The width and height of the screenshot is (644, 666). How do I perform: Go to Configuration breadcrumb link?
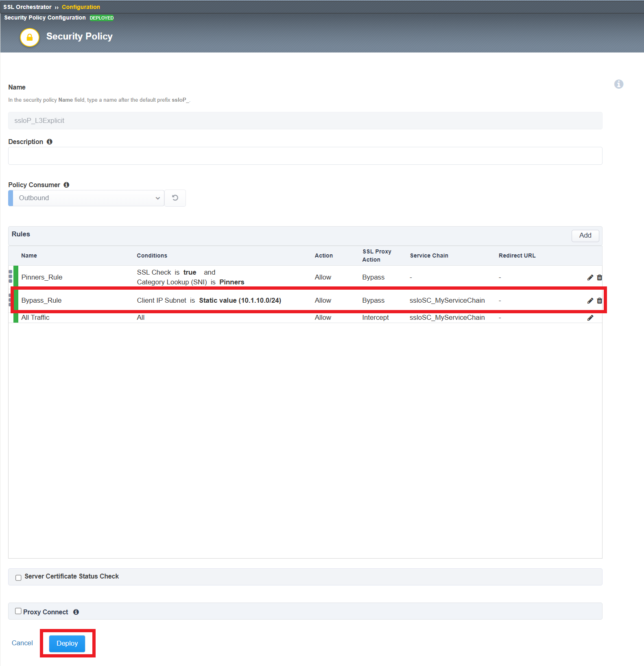(x=81, y=7)
